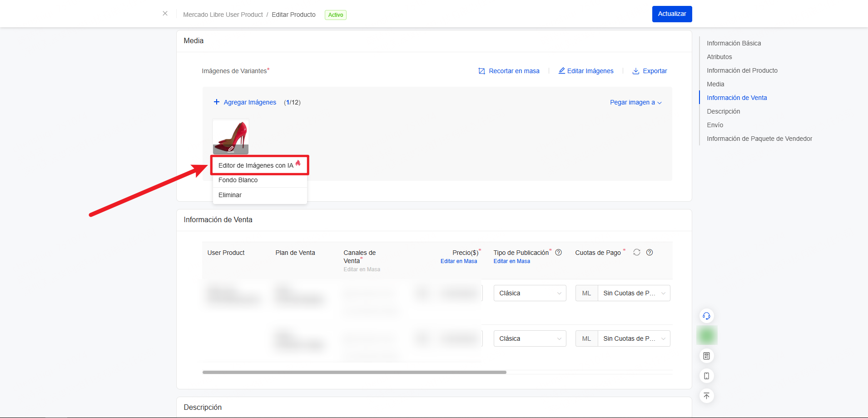868x418 pixels.
Task: Click the refresh icon beside Cuotas de Pago
Action: 637,252
